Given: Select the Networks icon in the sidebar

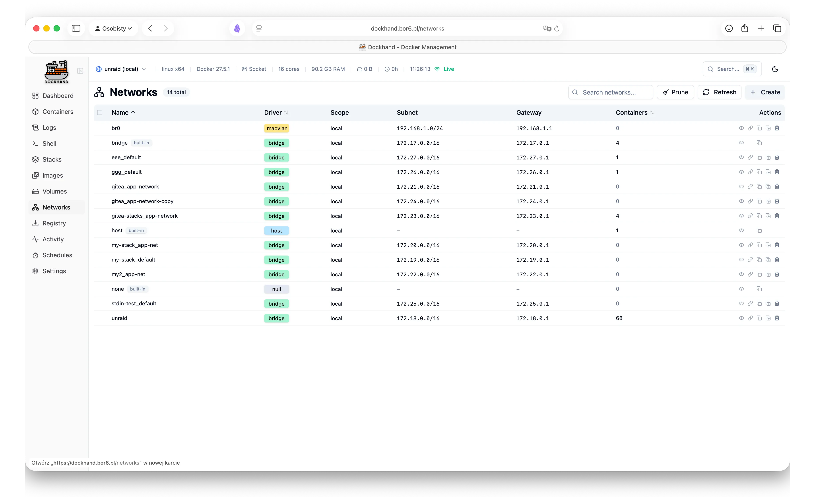Looking at the screenshot, I should 36,207.
